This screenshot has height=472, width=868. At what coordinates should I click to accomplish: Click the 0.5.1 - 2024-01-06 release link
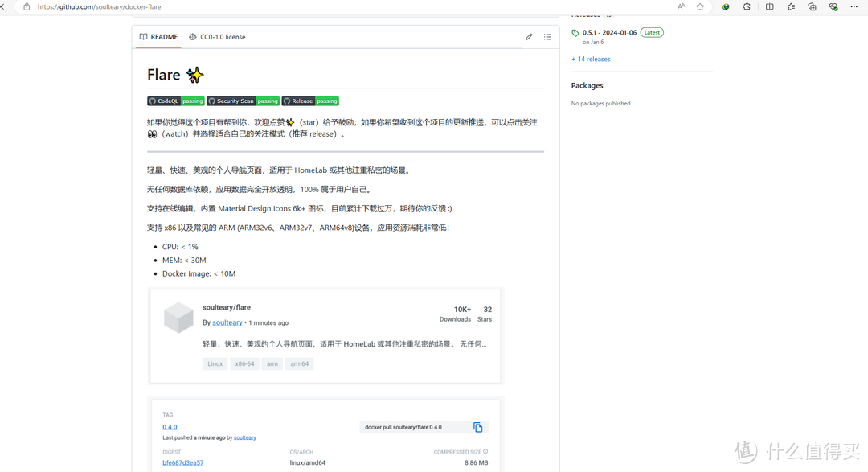click(x=608, y=32)
